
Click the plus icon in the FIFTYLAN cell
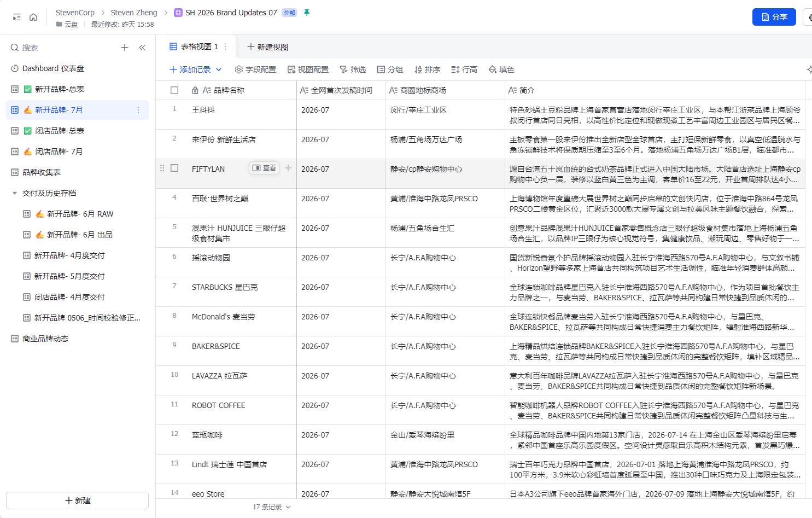point(288,168)
